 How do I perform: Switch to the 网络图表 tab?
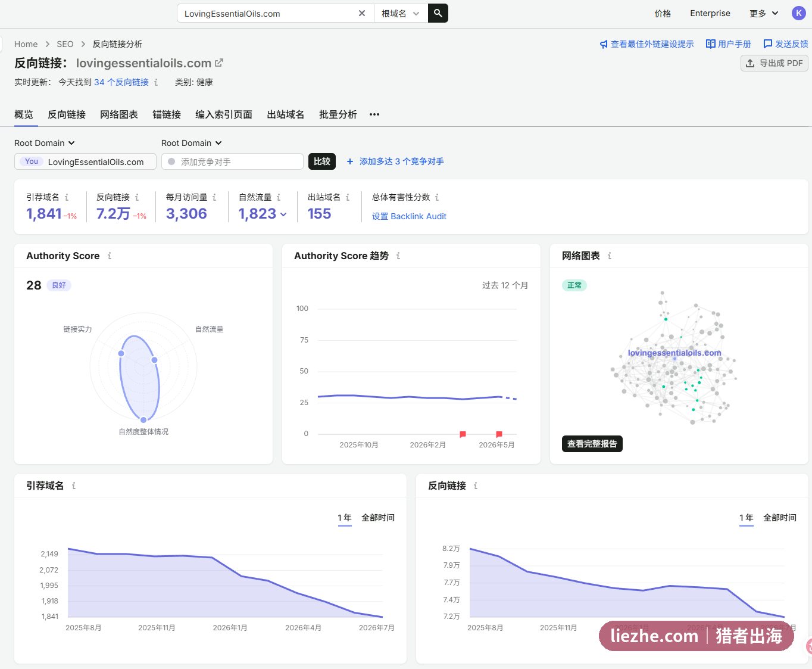tap(119, 114)
